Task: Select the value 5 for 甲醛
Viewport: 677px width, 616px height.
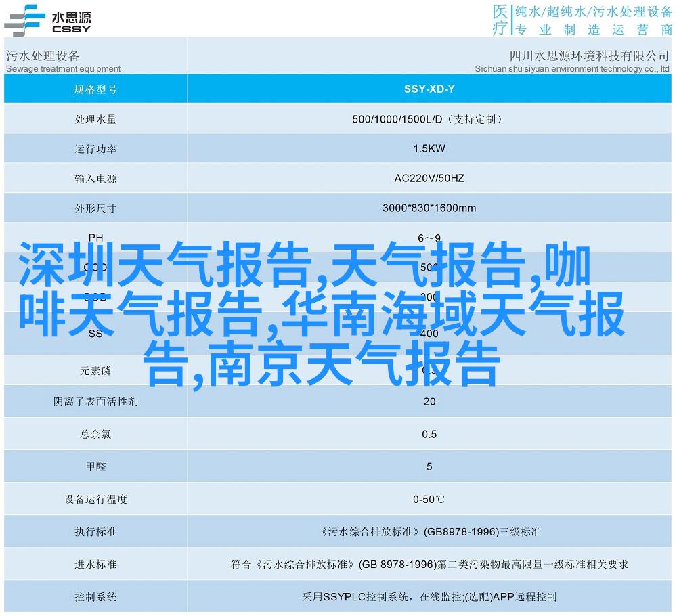Action: [429, 466]
